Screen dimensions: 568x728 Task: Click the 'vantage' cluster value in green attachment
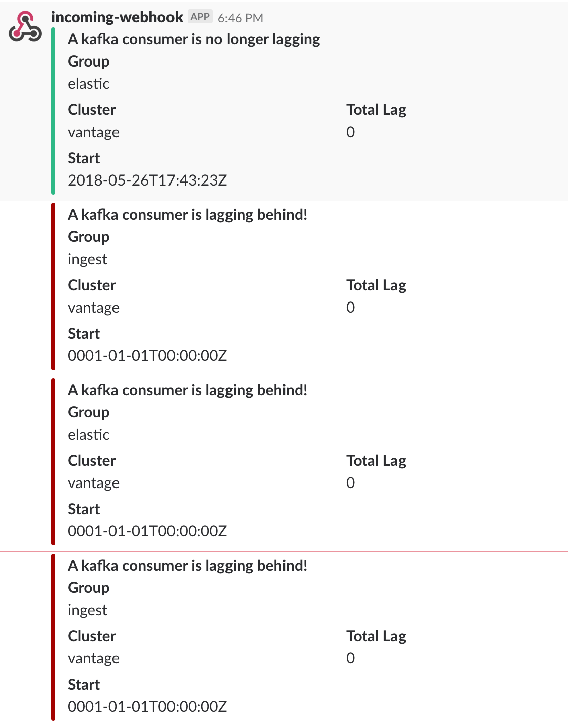pyautogui.click(x=94, y=132)
